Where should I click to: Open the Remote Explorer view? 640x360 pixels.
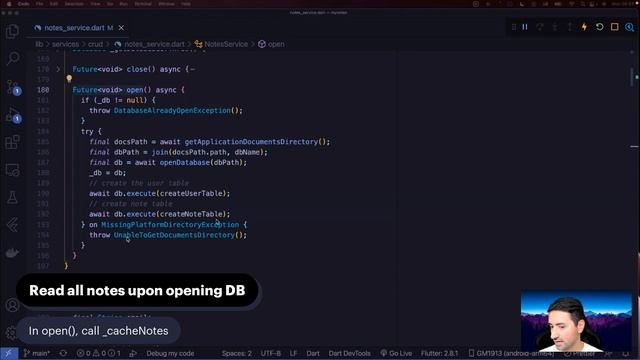pyautogui.click(x=12, y=170)
